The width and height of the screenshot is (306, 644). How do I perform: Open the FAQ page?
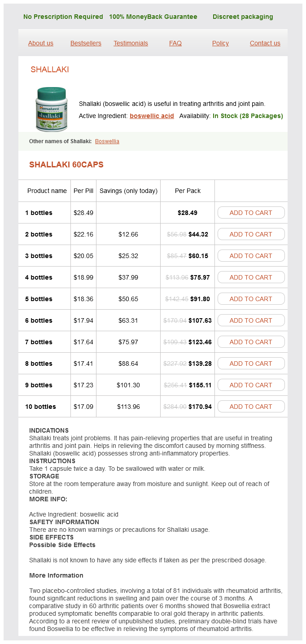click(175, 43)
